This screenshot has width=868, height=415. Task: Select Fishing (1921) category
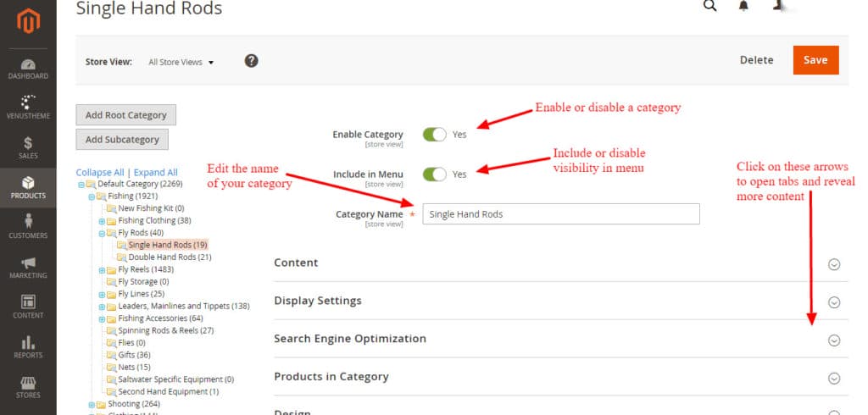(132, 196)
